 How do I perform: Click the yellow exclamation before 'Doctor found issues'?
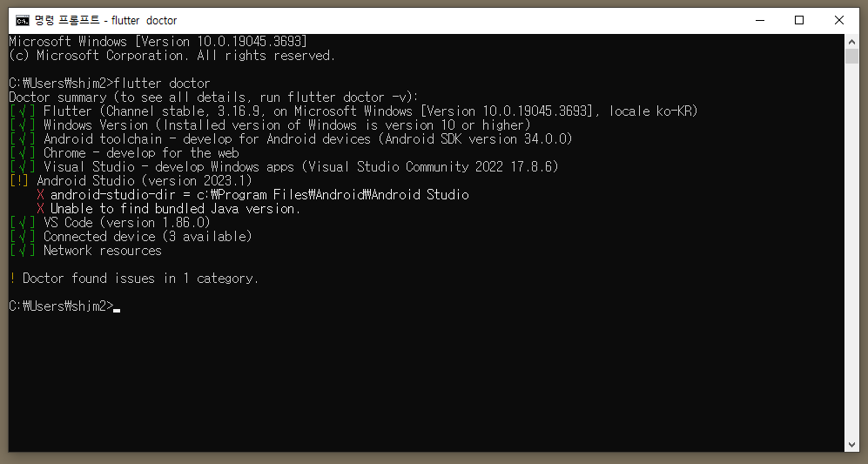[x=13, y=278]
